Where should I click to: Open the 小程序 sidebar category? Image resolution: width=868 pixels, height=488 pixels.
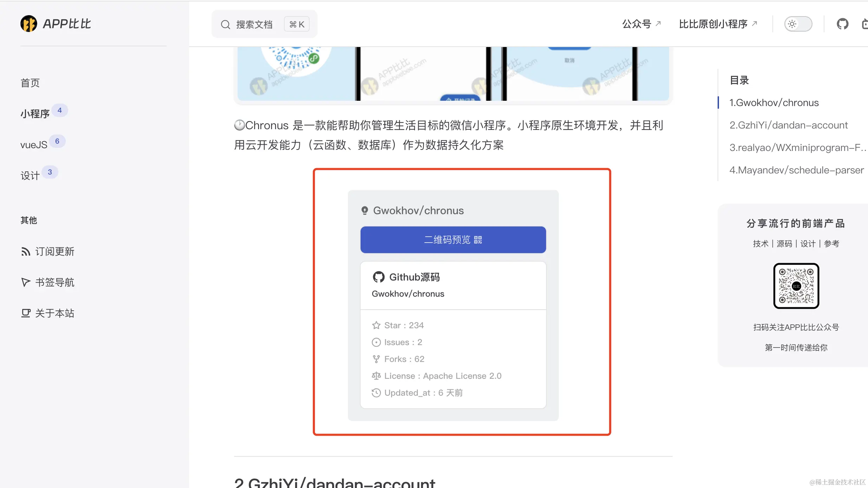click(35, 114)
